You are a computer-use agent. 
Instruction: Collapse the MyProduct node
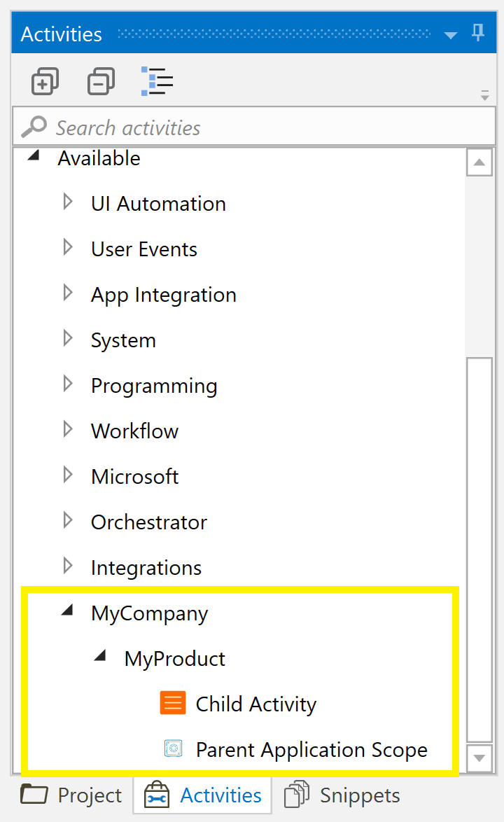(x=101, y=655)
